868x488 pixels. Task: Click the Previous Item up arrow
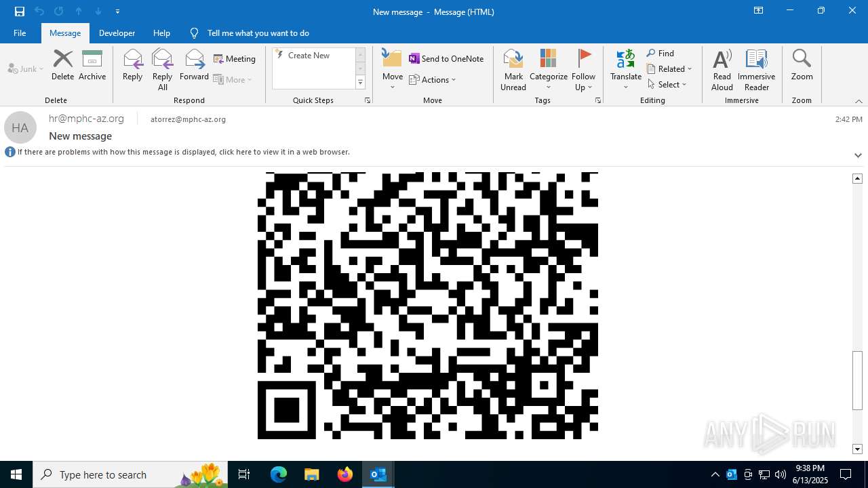point(79,12)
